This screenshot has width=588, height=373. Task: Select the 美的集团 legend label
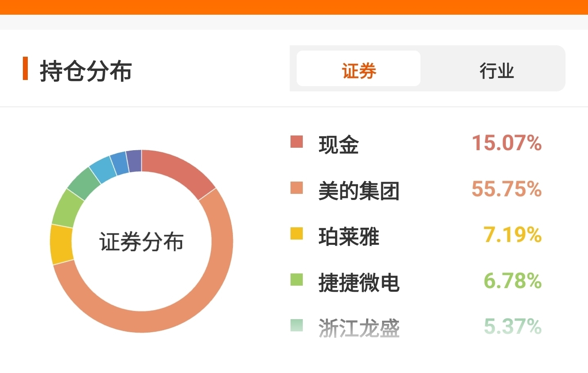click(x=359, y=191)
